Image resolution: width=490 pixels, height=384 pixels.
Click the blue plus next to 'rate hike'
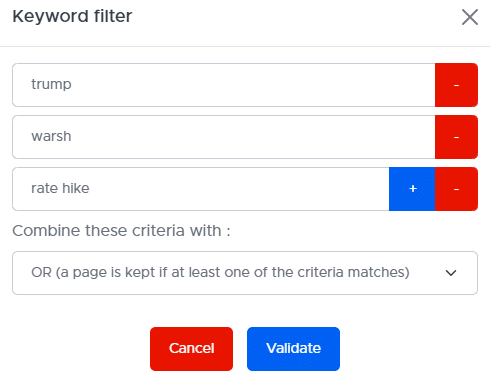tap(412, 189)
